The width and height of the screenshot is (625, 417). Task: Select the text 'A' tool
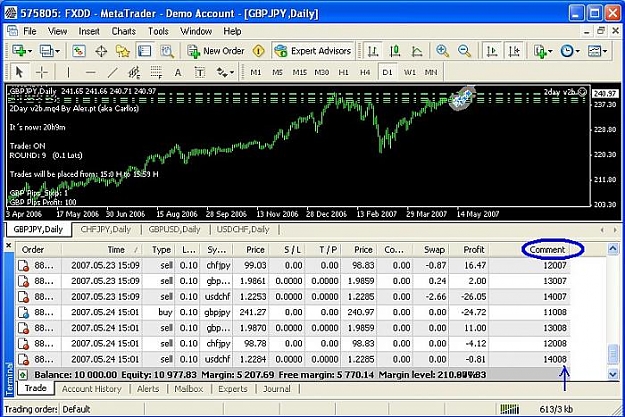click(178, 73)
